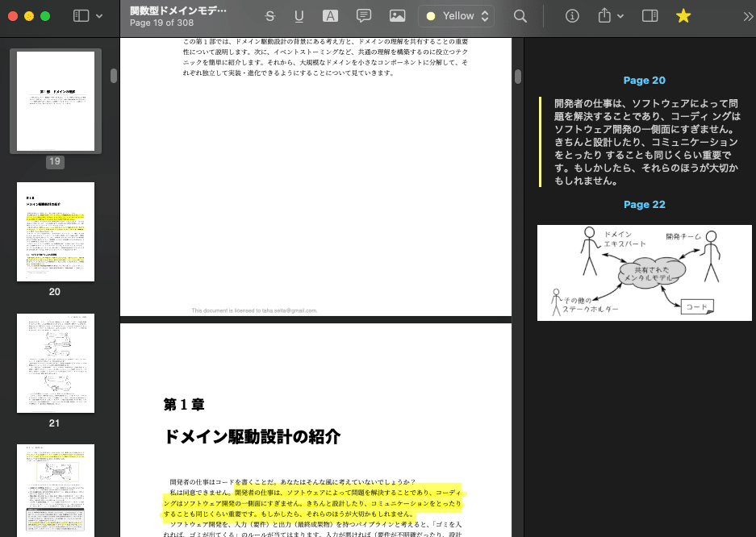Click the yellow highlighted paragraph in document
The image size is (756, 537).
[312, 503]
